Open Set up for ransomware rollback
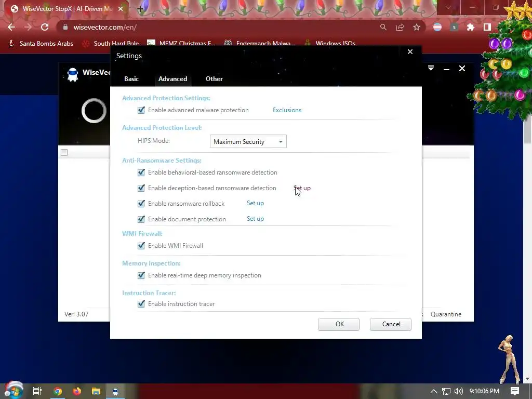532x399 pixels. (255, 203)
